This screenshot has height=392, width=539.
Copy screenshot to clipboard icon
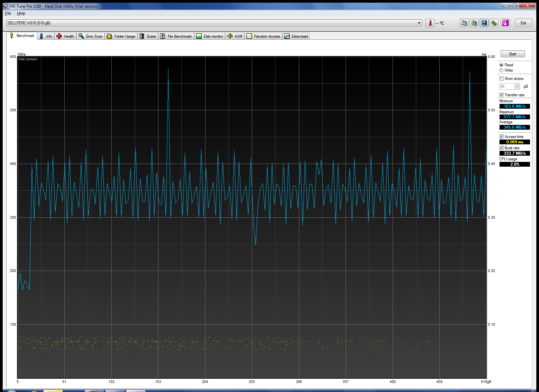[x=474, y=23]
